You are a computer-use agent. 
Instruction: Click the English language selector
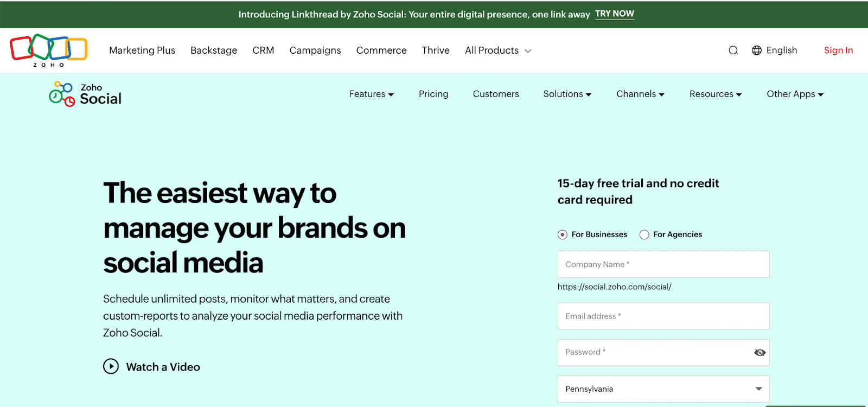point(782,50)
